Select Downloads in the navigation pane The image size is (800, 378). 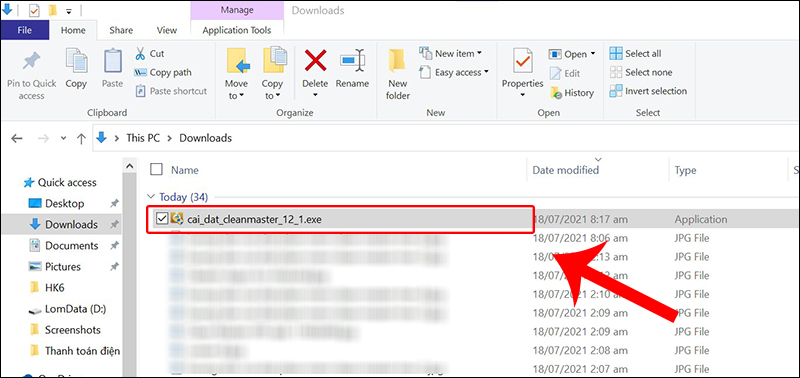click(x=71, y=224)
